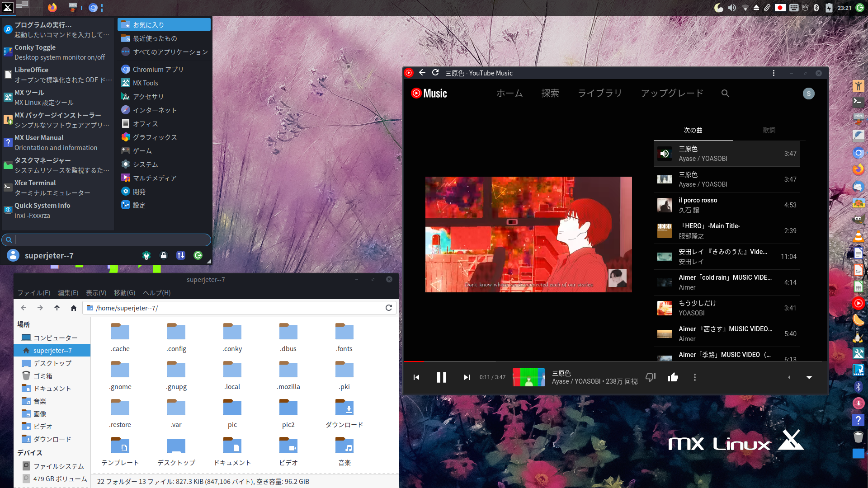
Task: Show すべてのアプリケーション
Action: click(164, 52)
